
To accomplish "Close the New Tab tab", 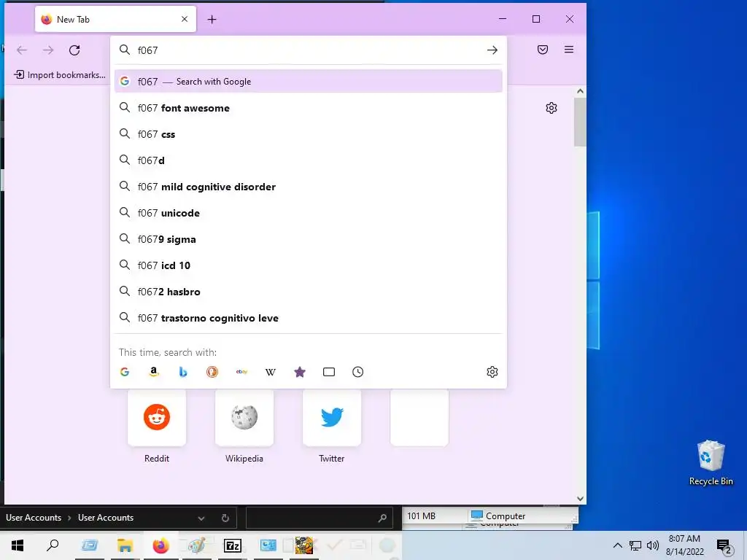I will (185, 19).
